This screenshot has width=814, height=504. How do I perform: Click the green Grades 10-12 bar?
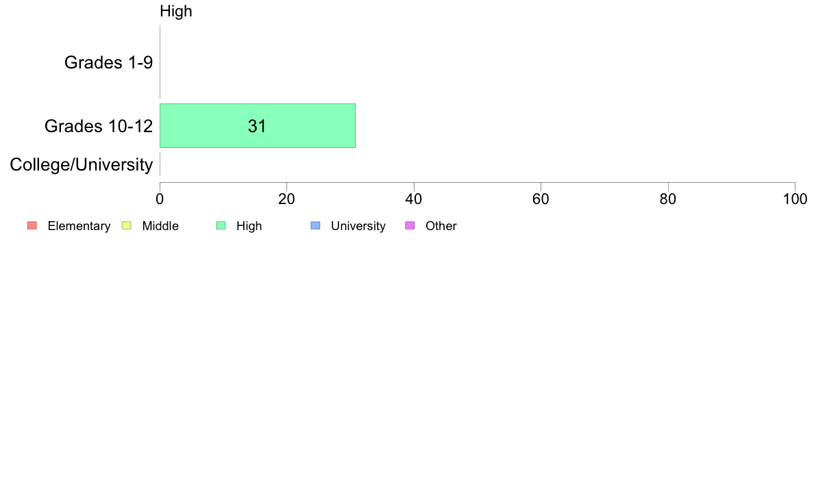[258, 125]
